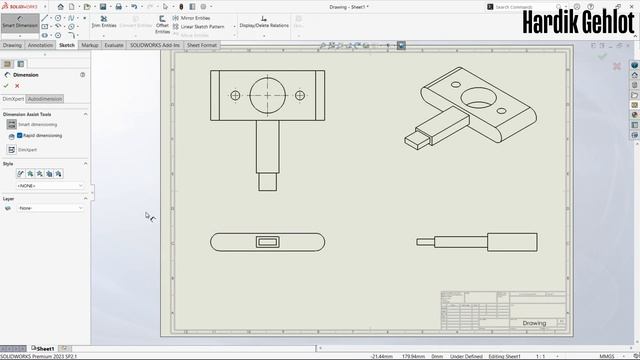The image size is (640, 360).
Task: Click the Smart Dimension tool
Action: pos(20,22)
